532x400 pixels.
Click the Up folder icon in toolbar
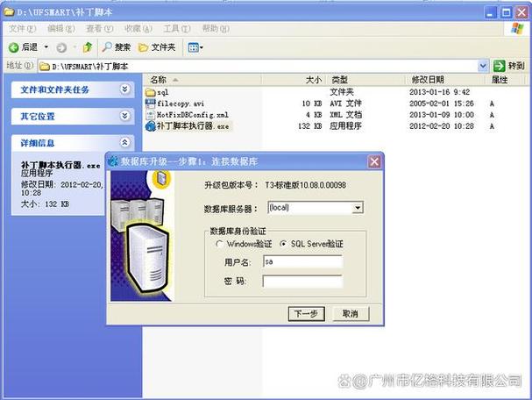(x=88, y=47)
